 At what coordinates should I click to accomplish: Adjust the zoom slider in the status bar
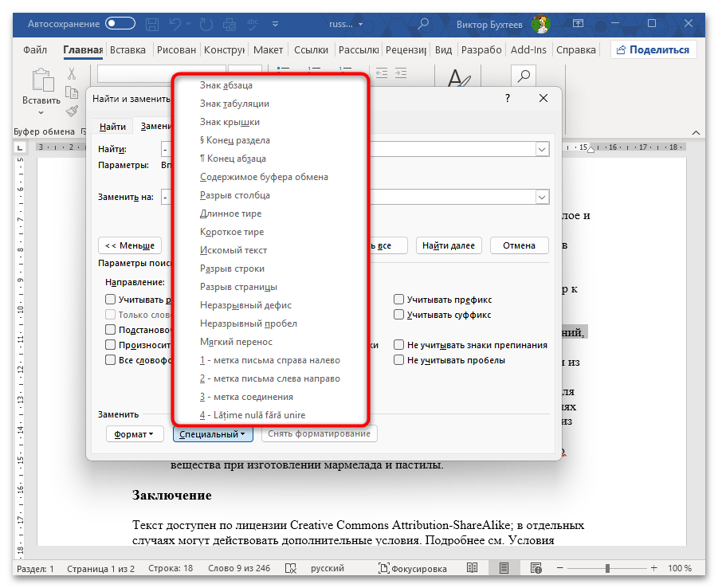tap(607, 568)
